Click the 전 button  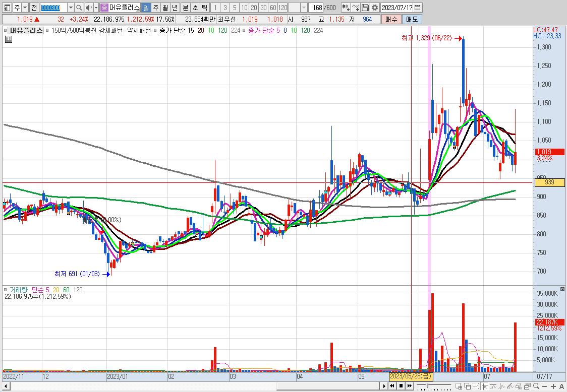coord(34,7)
